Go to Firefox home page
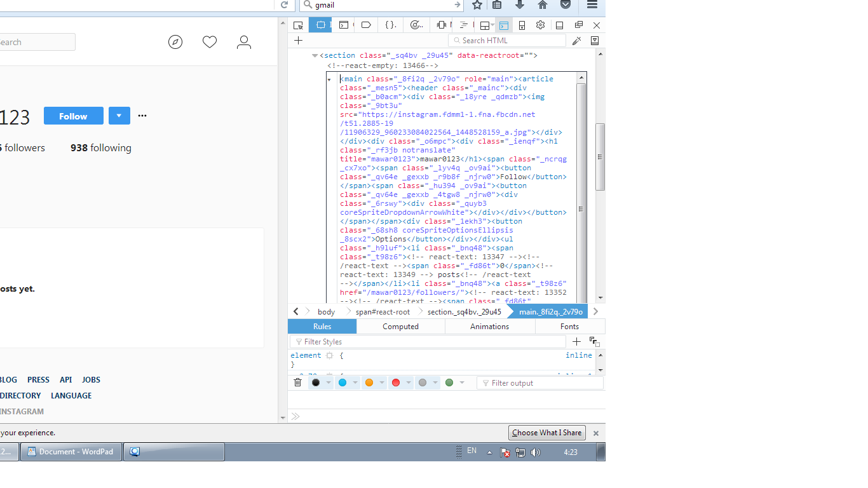The width and height of the screenshot is (868, 488). [543, 5]
